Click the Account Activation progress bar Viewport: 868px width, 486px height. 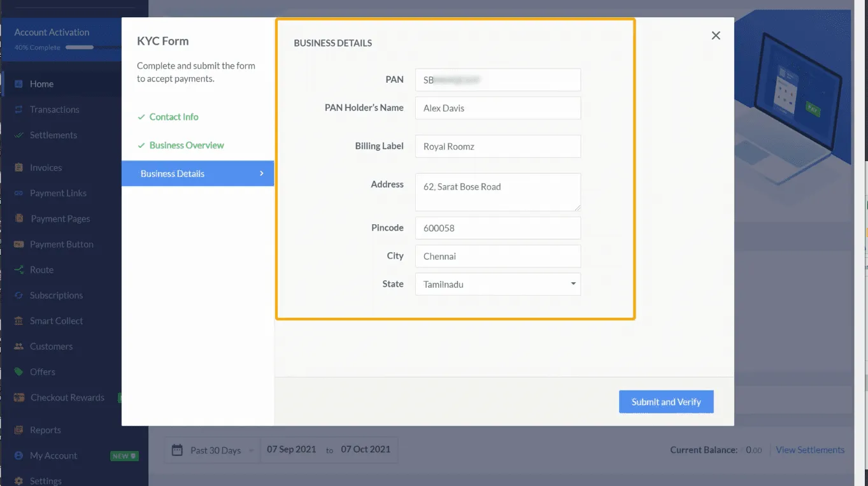point(80,48)
